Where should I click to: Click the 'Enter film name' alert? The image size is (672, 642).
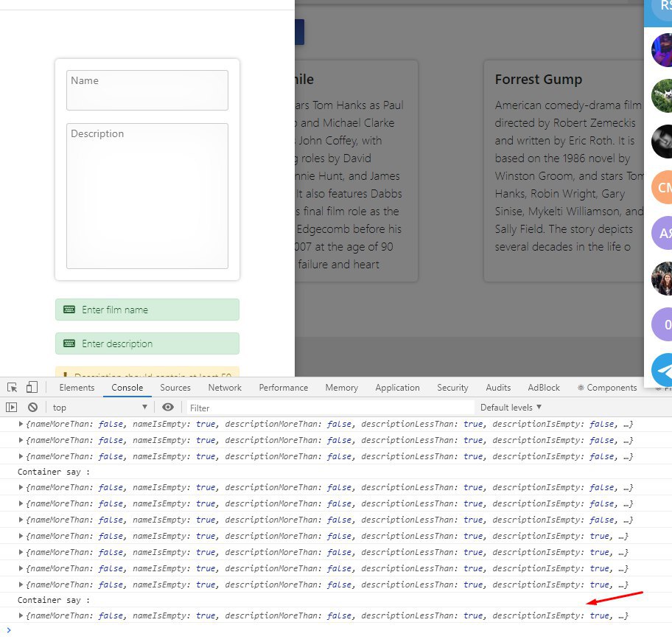point(147,310)
